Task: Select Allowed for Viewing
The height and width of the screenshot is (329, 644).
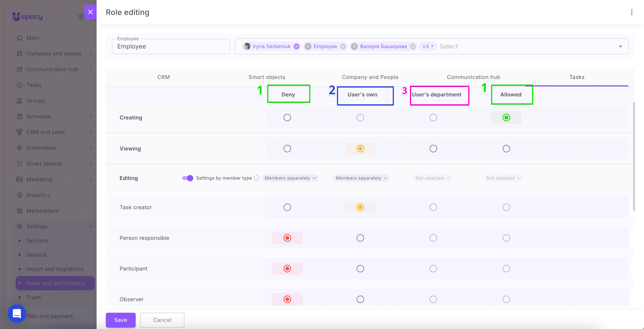Action: (x=506, y=149)
